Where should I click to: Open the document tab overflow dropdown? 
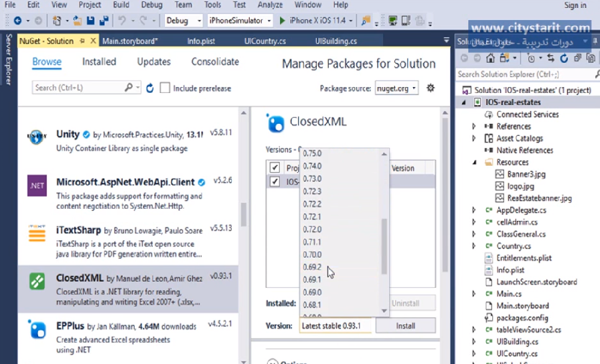tap(446, 40)
